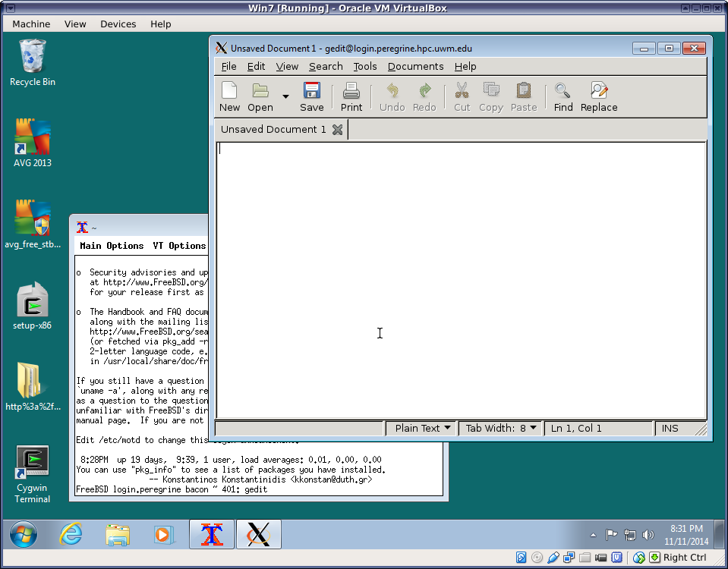Open the VirtualBox View menu
Screen dimensions: 728x569
click(75, 24)
